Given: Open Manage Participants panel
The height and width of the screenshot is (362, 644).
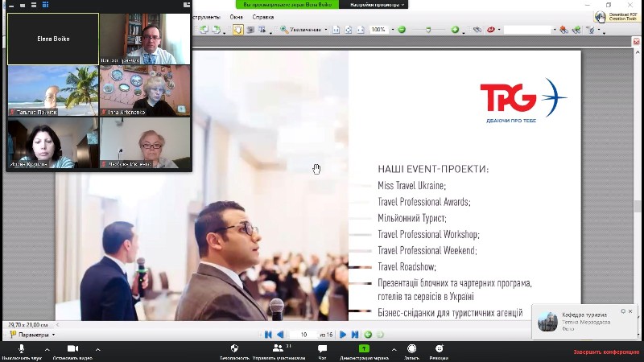Looking at the screenshot, I should coord(278,349).
